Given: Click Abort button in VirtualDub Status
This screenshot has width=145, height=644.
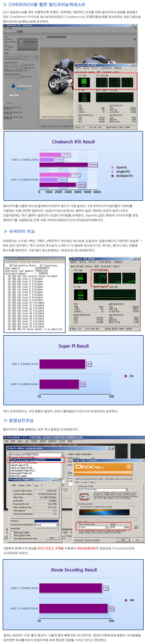Looking at the screenshot, I should tap(52, 538).
